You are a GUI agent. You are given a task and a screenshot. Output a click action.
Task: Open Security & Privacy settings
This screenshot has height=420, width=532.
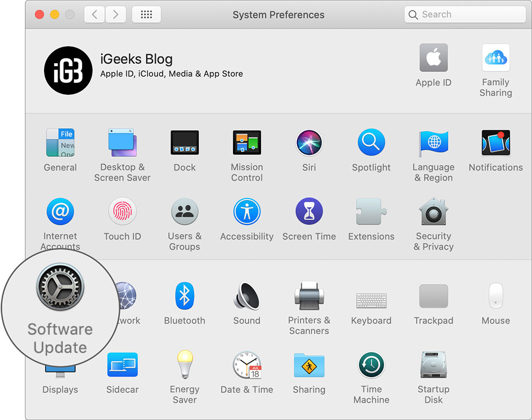434,211
